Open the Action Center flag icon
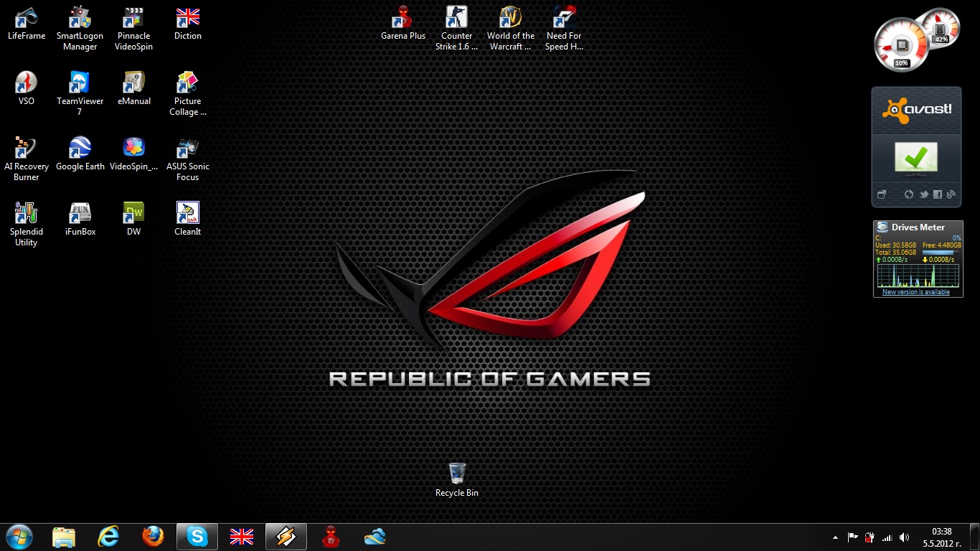 [853, 537]
